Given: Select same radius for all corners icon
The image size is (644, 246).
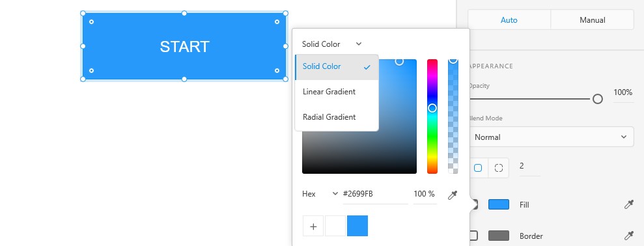Looking at the screenshot, I should pyautogui.click(x=478, y=168).
